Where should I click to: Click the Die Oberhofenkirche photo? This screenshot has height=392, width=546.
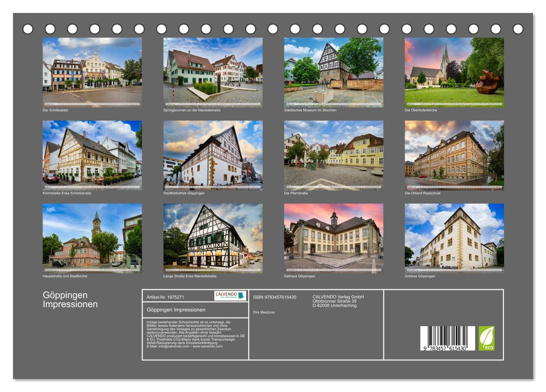point(454,72)
